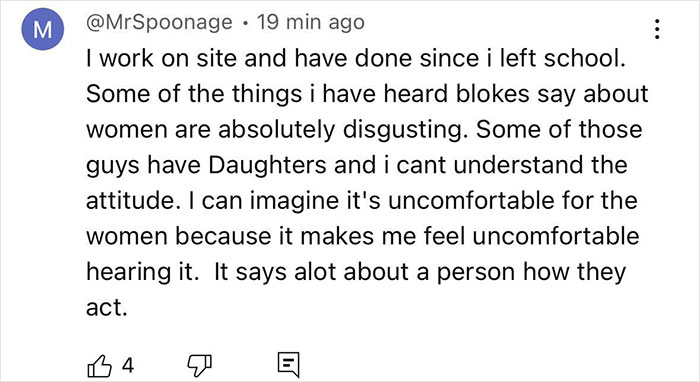The width and height of the screenshot is (700, 382).
Task: Click 'women because' at sixth line start
Action: pos(179,236)
